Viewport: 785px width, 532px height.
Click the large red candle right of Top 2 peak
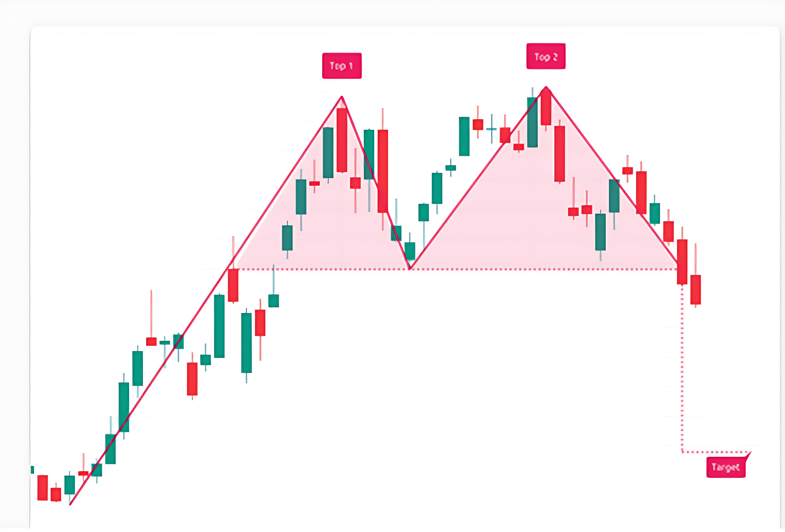[560, 153]
